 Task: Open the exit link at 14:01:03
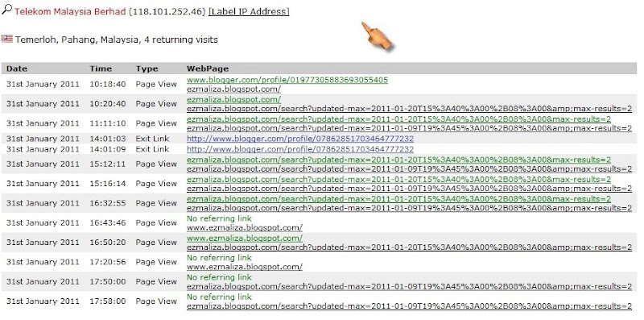(x=300, y=139)
